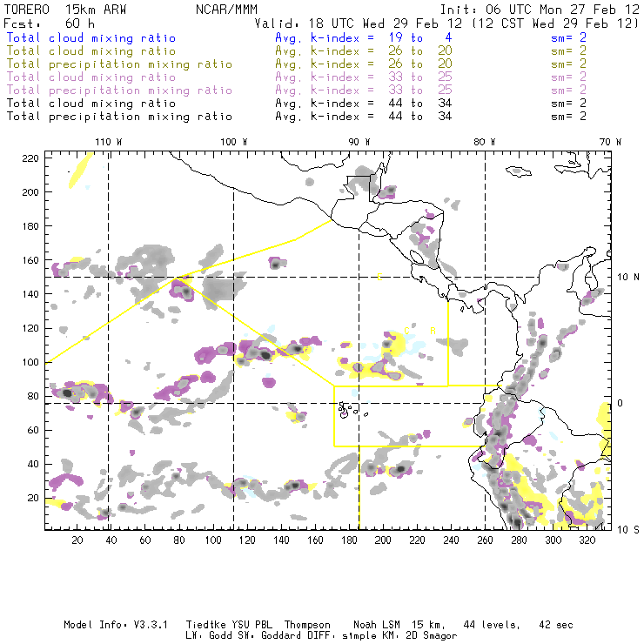Click the purple 'Total cloud mixing ratio' legend entry
This screenshot has width=644, height=644.
(x=91, y=77)
